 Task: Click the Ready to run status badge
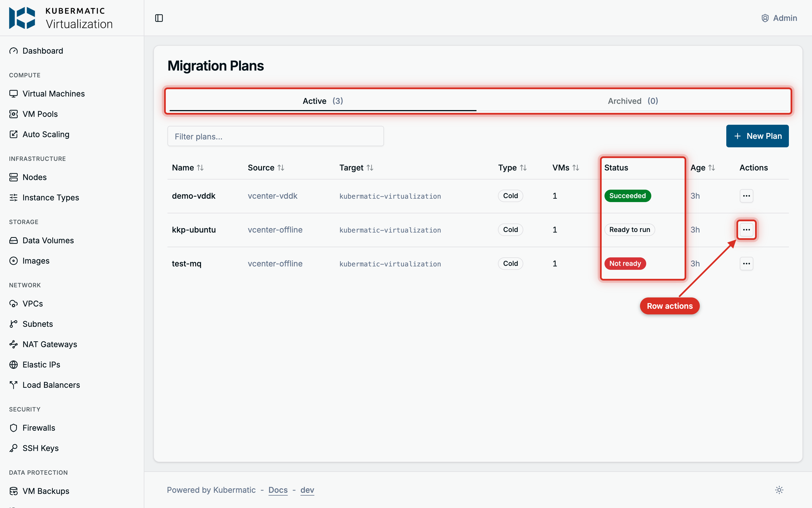[x=630, y=230]
